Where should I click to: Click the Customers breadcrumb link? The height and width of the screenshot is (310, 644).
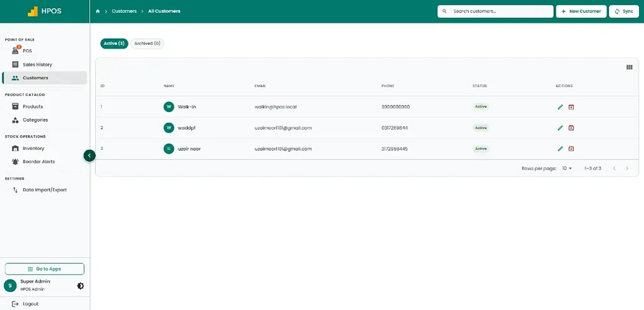[124, 11]
